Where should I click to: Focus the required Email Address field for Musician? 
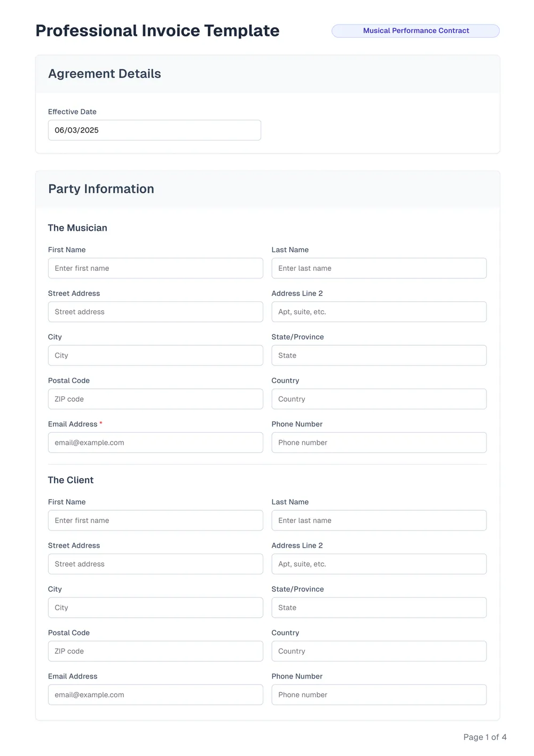pos(155,442)
